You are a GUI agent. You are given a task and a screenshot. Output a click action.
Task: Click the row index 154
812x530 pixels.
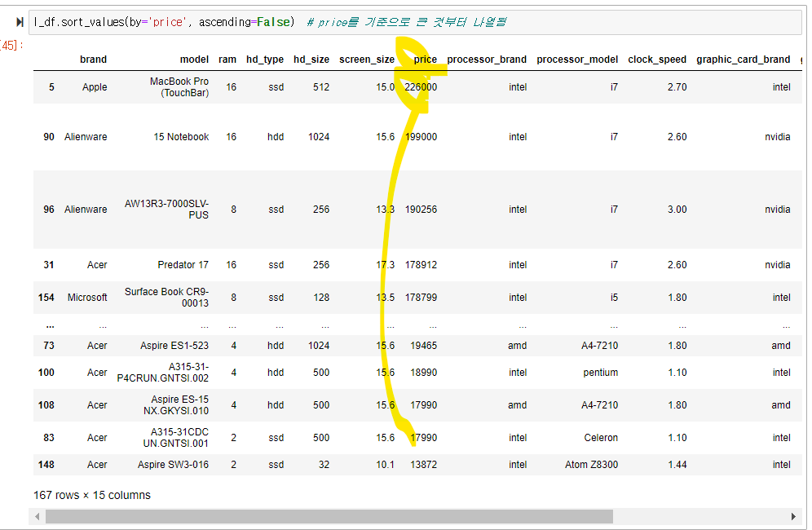click(46, 298)
